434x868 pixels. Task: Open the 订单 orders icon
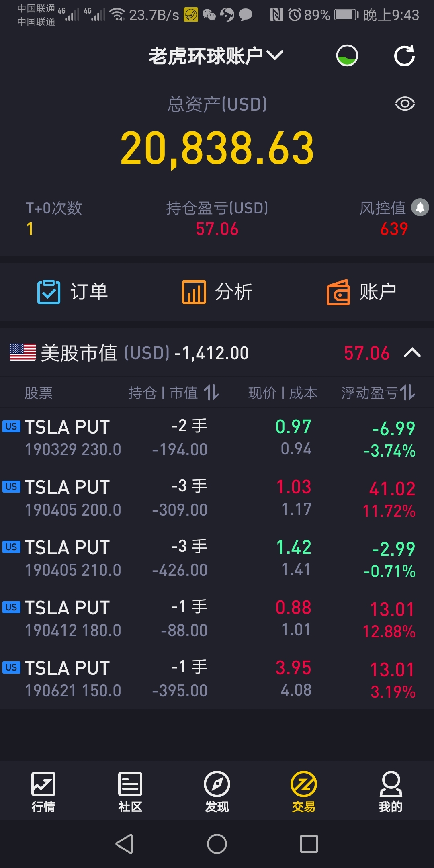[49, 292]
